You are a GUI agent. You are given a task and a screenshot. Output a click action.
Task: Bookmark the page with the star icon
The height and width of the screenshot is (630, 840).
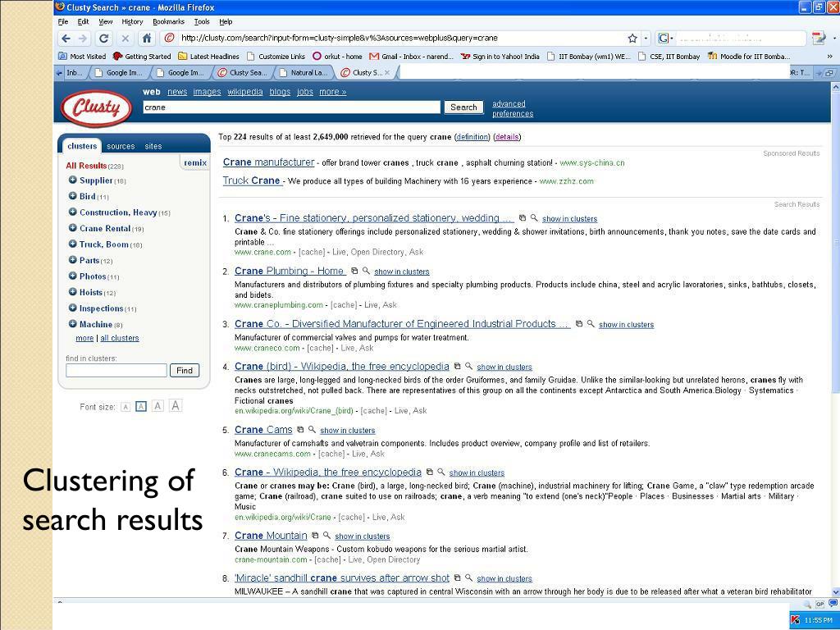(632, 38)
